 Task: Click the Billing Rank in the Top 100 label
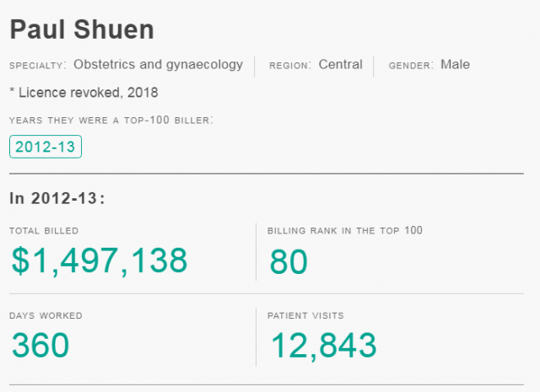tap(344, 230)
